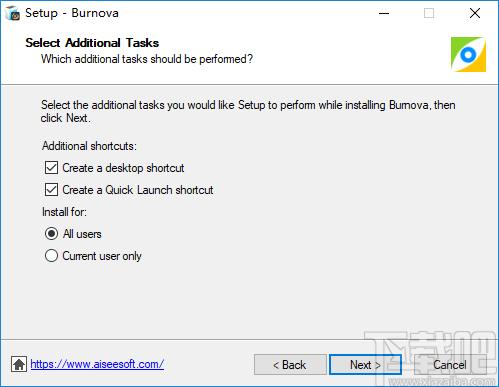The height and width of the screenshot is (387, 499).
Task: Uncheck the Quick Launch shortcut checkbox
Action: 51,190
